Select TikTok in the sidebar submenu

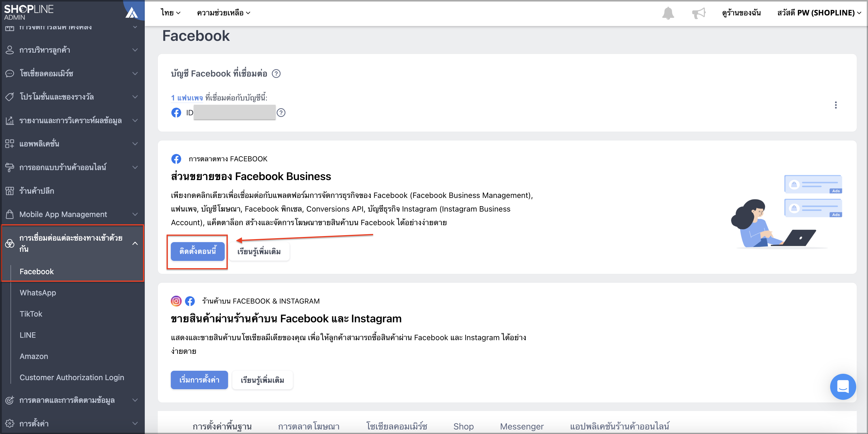tap(31, 314)
